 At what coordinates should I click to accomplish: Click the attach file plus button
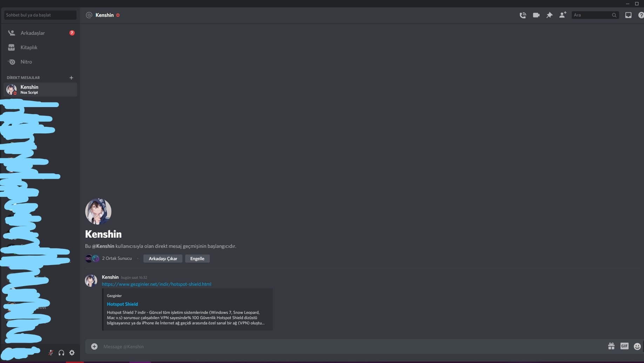[94, 346]
